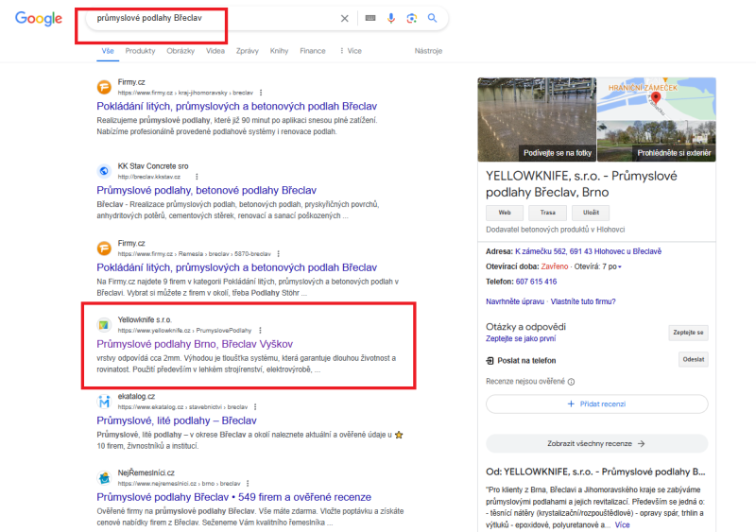756x532 pixels.
Task: Open Průmyslové, lité podlahy – Břeclav link
Action: point(177,420)
